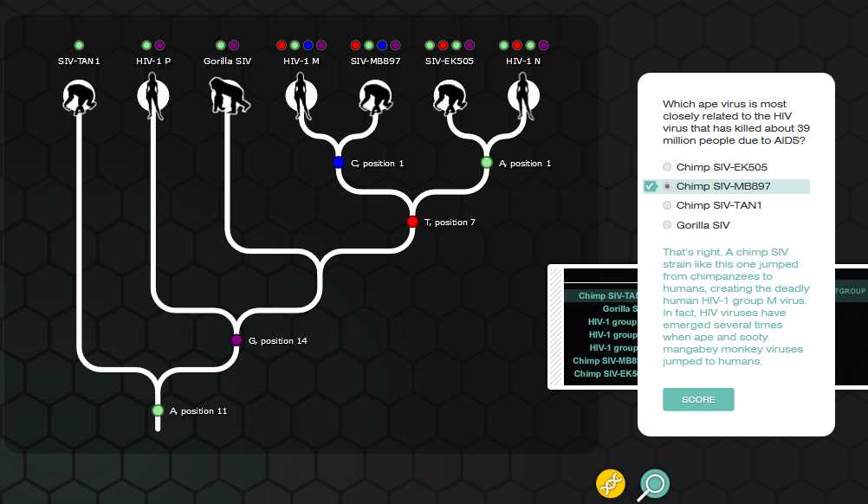The image size is (868, 504).
Task: Click the 'A, position 11' label
Action: pos(198,411)
